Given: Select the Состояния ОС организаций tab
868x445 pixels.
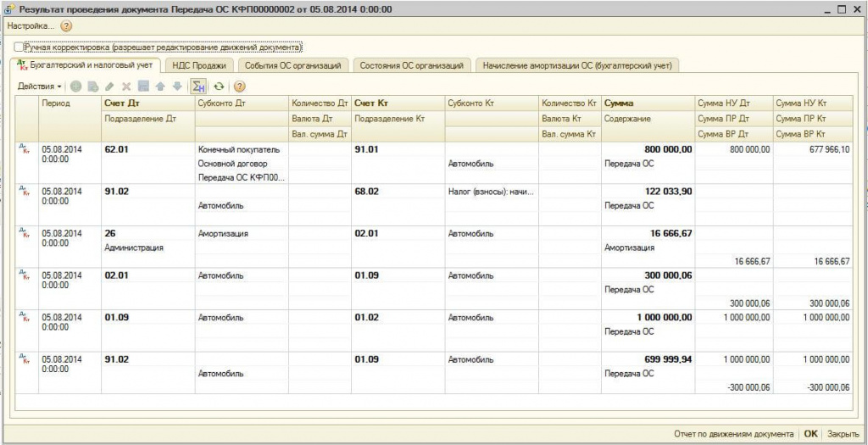Looking at the screenshot, I should pyautogui.click(x=411, y=65).
